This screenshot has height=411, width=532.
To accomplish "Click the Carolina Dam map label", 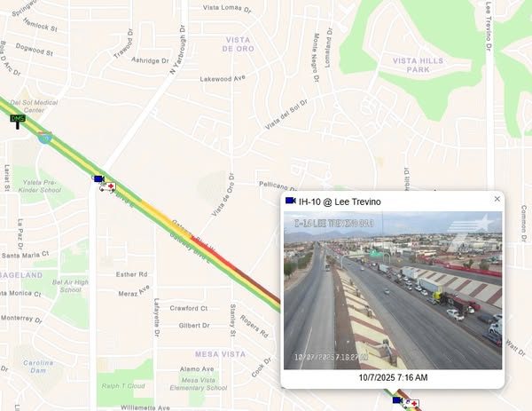I will (38, 367).
